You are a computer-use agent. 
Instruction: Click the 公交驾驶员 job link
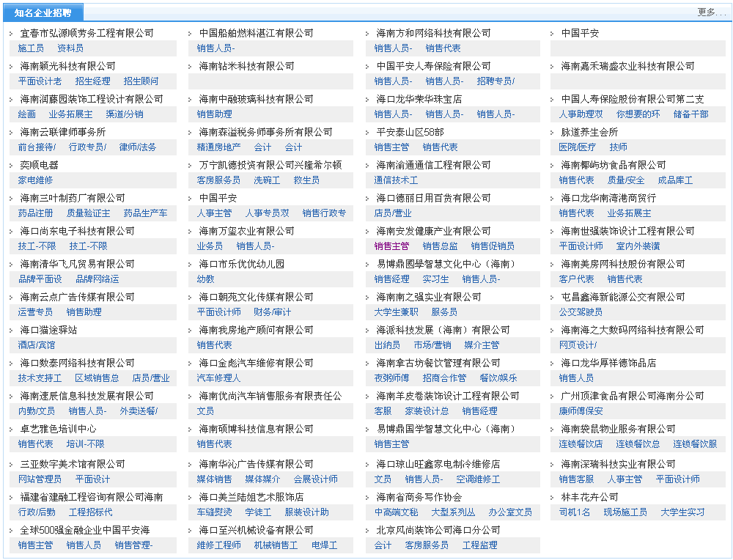tap(581, 312)
